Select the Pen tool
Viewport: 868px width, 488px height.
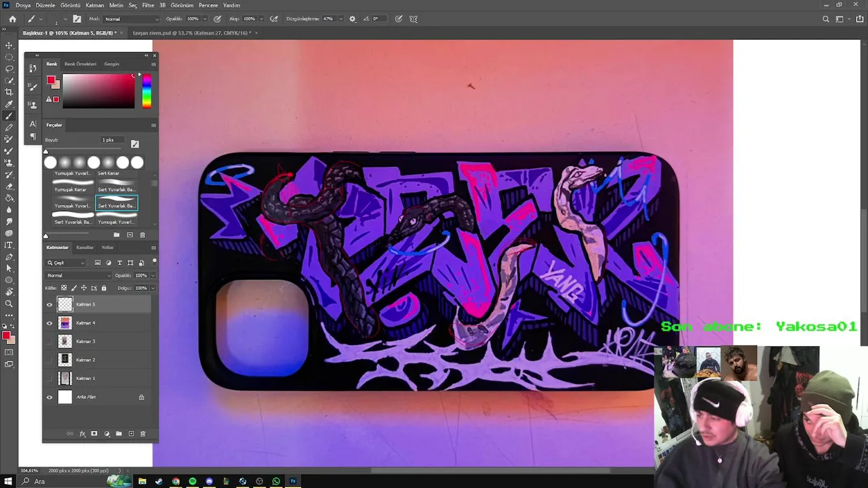coord(9,257)
